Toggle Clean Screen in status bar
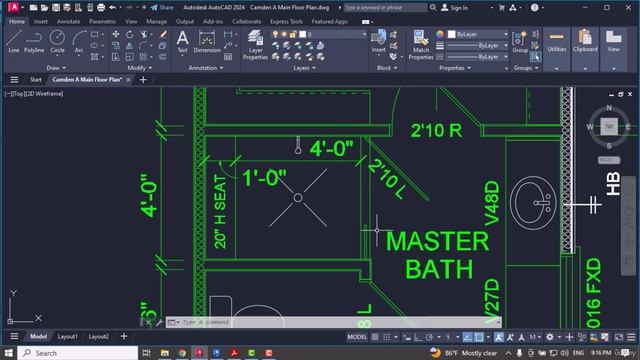Viewport: 640px width, 360px height. pos(619,337)
